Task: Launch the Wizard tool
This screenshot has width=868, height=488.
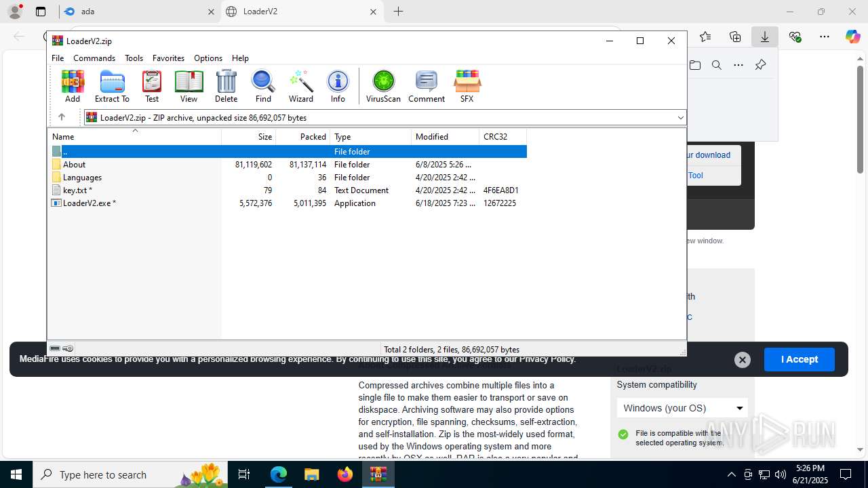Action: (x=301, y=86)
